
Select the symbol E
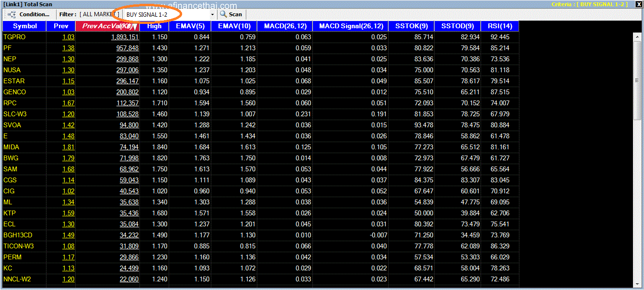5,136
